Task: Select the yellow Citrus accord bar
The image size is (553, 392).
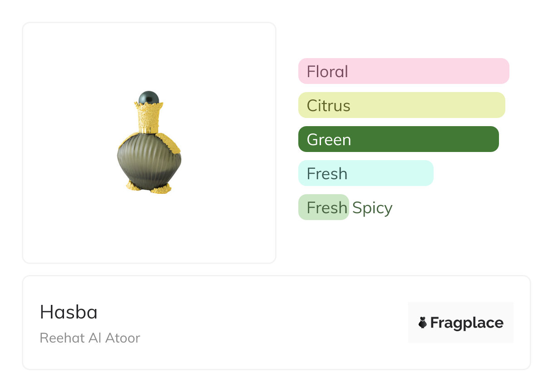Action: coord(401,105)
